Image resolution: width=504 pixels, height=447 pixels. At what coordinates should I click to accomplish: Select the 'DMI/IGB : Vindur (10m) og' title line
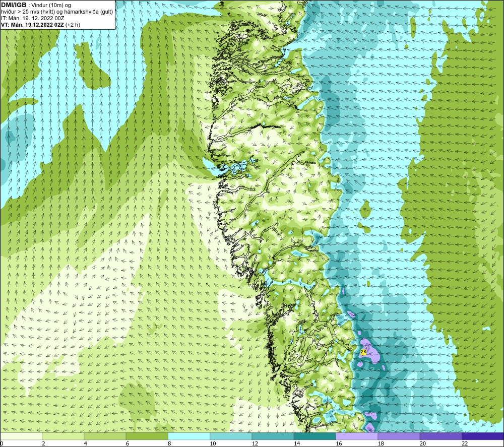coord(36,5)
